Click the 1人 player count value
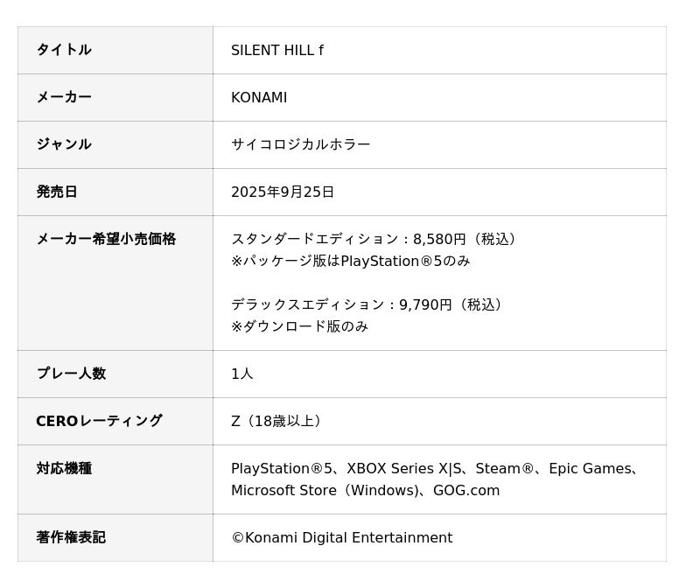Screen dimensions: 700x588 pos(242,374)
